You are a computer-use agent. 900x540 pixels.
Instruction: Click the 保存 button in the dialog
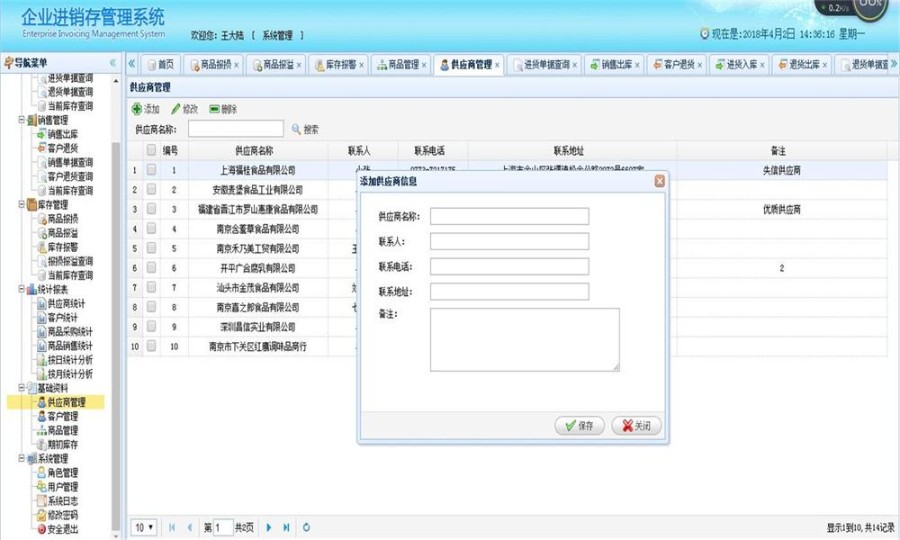click(579, 426)
